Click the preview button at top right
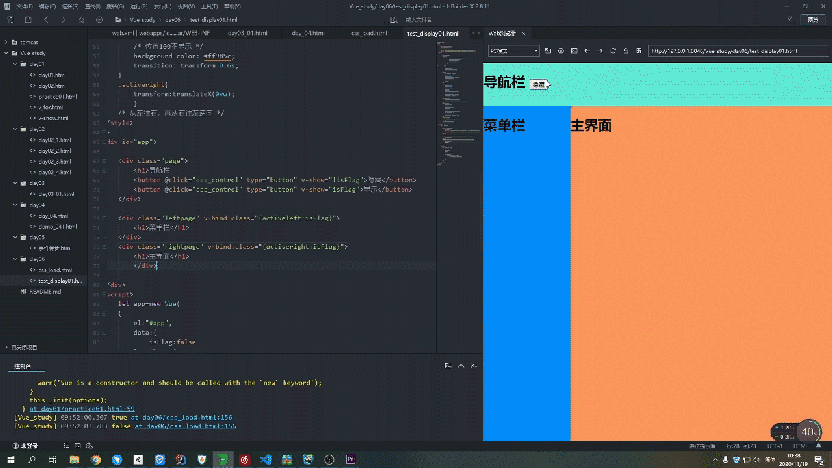 812,20
